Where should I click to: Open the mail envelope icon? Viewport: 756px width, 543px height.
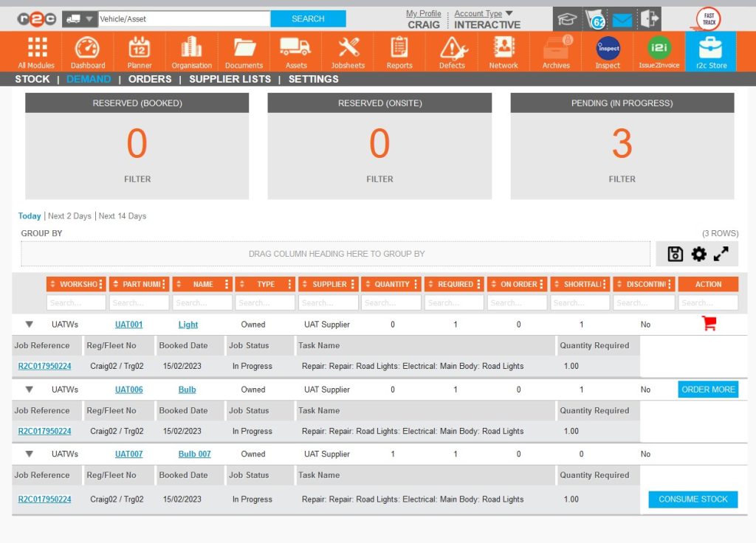pyautogui.click(x=622, y=20)
